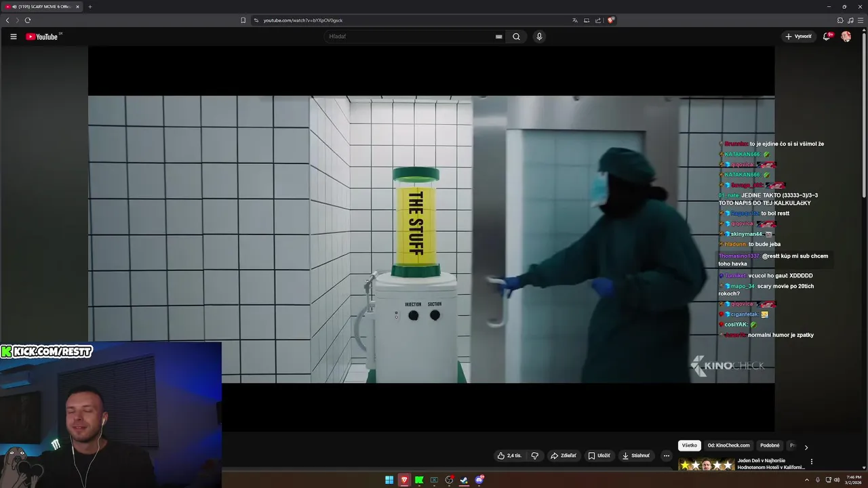Open the browser main menu

pos(861,20)
